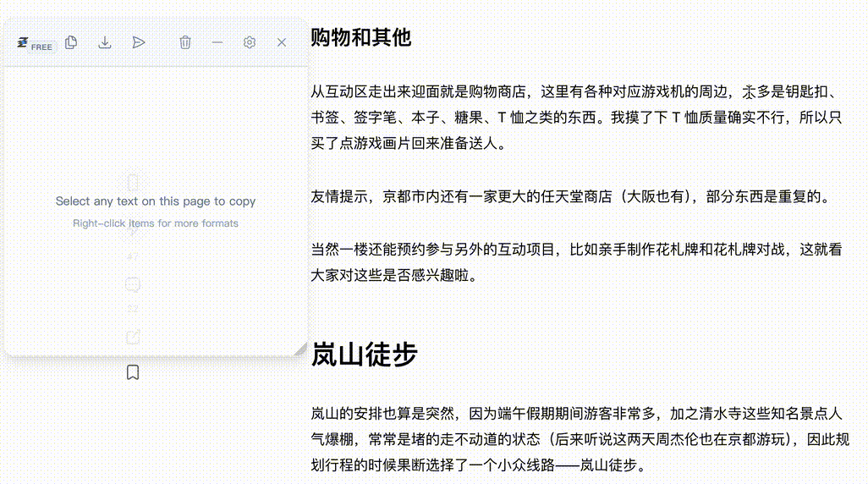This screenshot has height=484, width=868.
Task: Open settings via the gear icon
Action: click(249, 42)
